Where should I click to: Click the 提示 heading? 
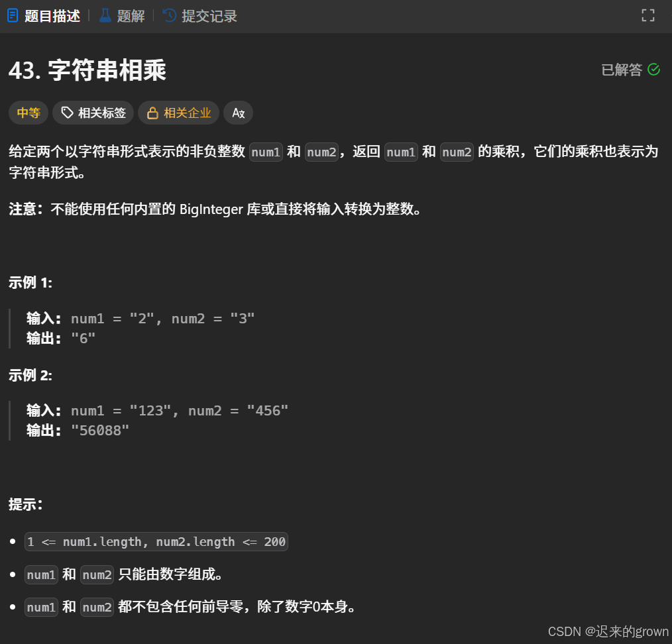coord(26,504)
